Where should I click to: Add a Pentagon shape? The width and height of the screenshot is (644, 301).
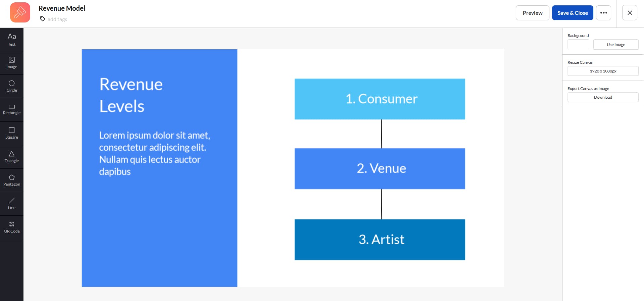pyautogui.click(x=12, y=181)
